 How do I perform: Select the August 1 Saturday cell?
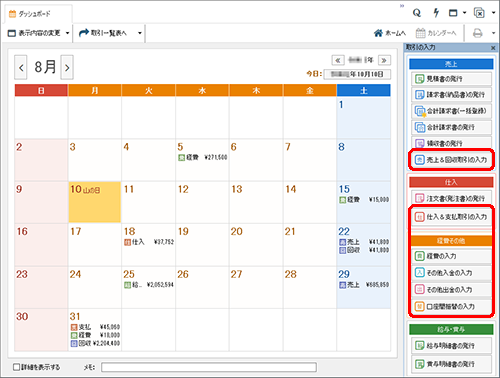click(363, 118)
